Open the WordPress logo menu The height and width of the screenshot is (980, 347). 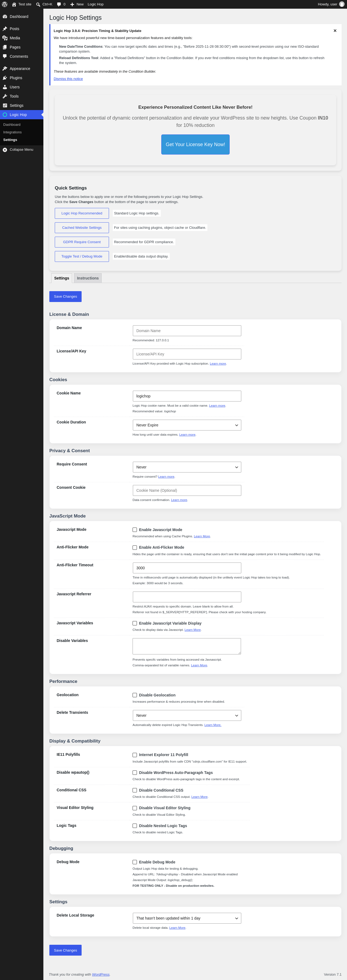(5, 4)
